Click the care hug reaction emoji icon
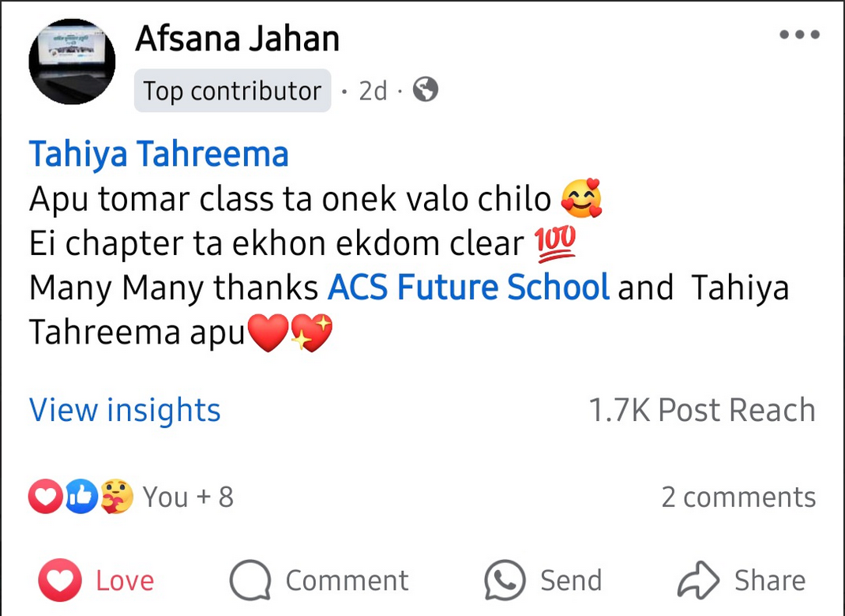Viewport: 845px width, 616px height. click(116, 497)
